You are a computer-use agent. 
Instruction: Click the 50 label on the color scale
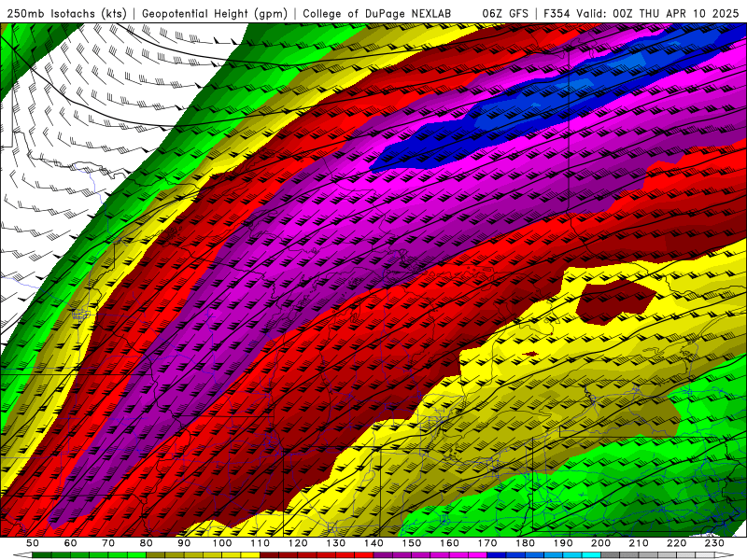tap(33, 543)
